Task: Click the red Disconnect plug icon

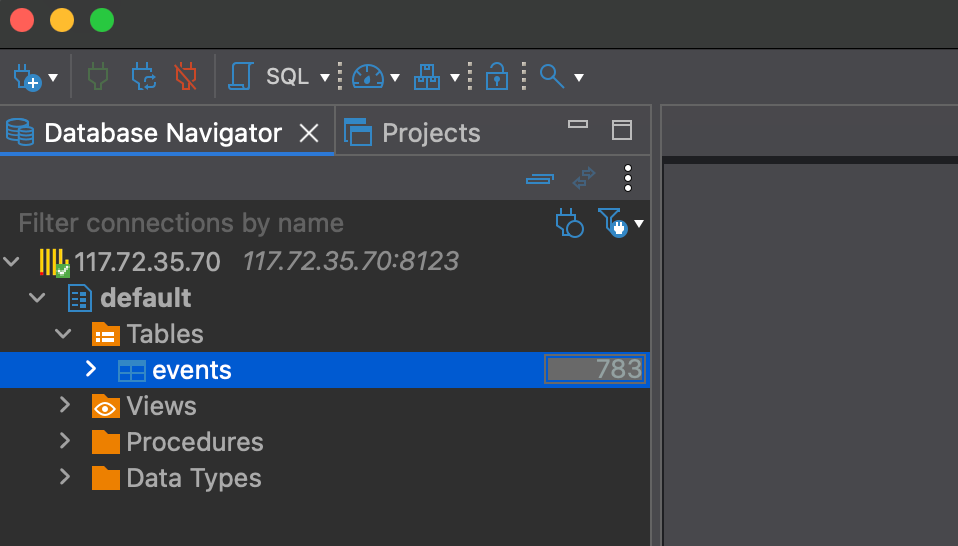Action: click(186, 77)
